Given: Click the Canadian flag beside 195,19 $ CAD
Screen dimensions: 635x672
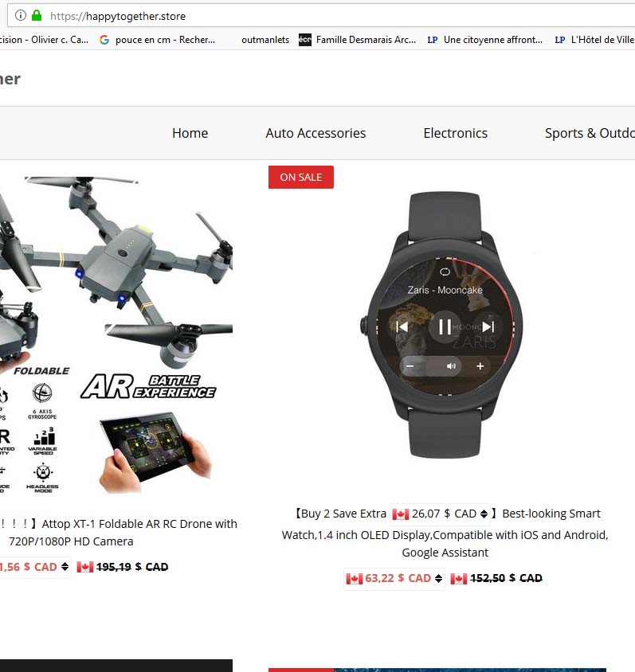Looking at the screenshot, I should 85,567.
